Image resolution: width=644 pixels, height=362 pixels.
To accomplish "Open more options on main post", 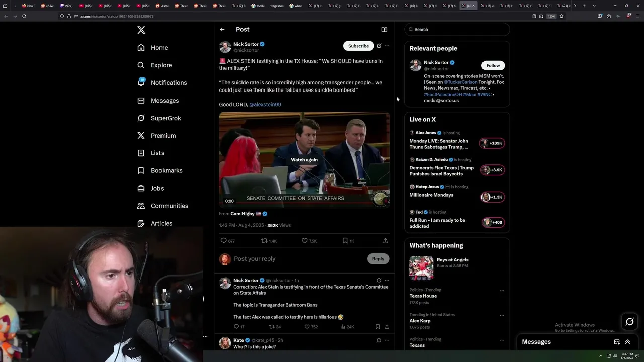I will coord(387,46).
